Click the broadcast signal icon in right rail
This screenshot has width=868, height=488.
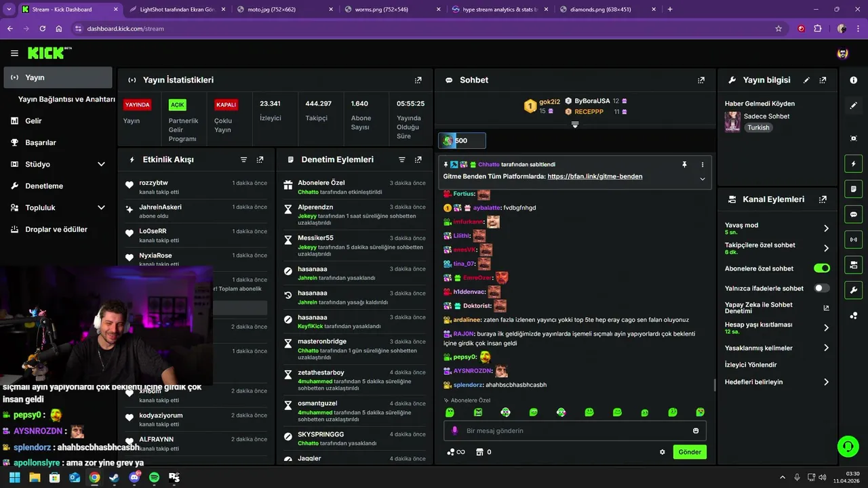tap(853, 239)
